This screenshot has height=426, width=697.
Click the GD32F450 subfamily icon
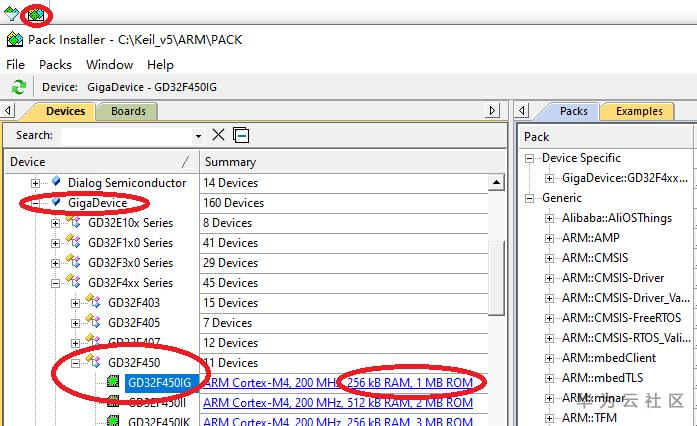tap(93, 361)
